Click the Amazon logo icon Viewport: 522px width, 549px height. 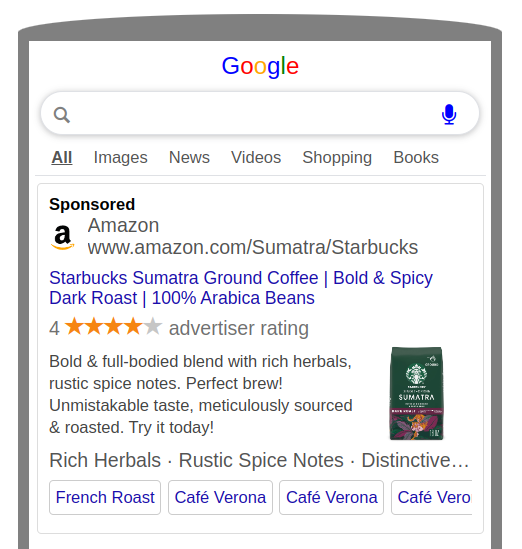(x=63, y=237)
